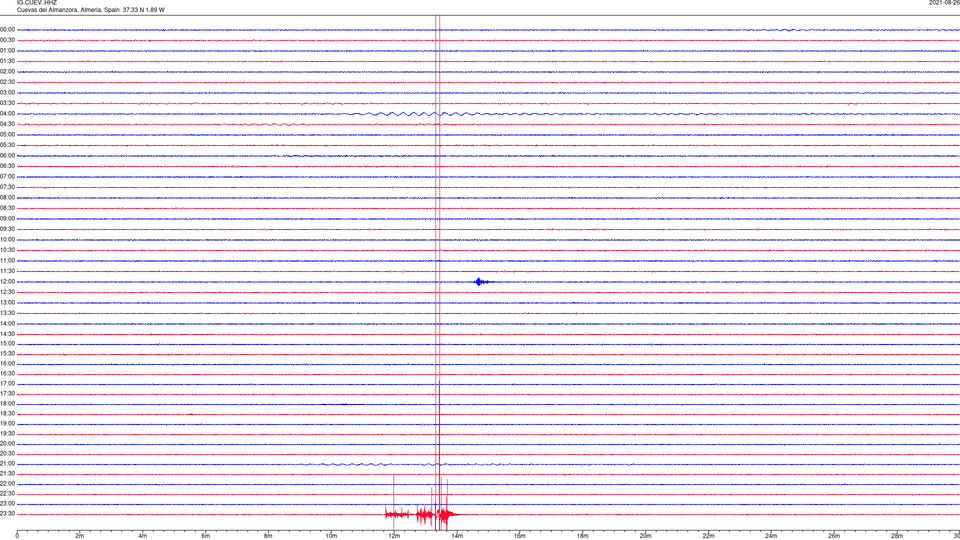Select the 13:00 trace label
The height and width of the screenshot is (540, 960).
7,302
